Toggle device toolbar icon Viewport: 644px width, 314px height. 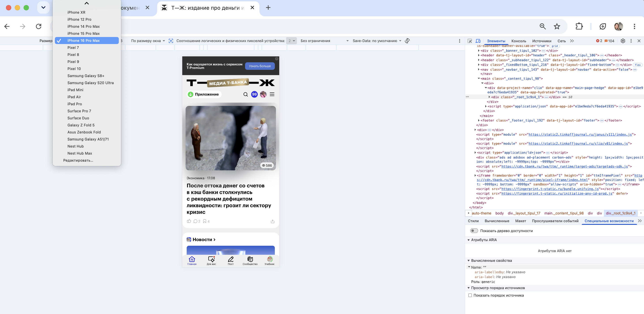pyautogui.click(x=478, y=41)
